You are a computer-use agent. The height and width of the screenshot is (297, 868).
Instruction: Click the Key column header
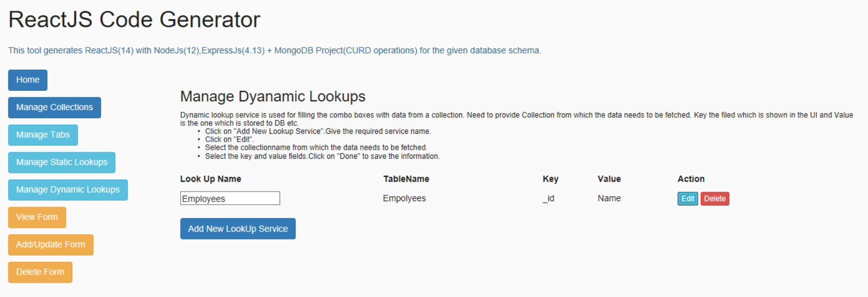551,179
